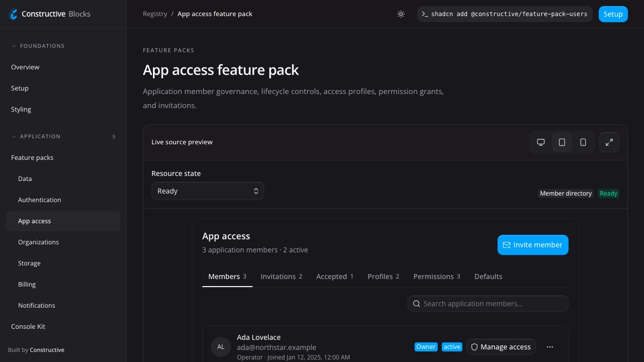The height and width of the screenshot is (362, 644).
Task: Expand preview to fullscreen
Action: tap(609, 142)
